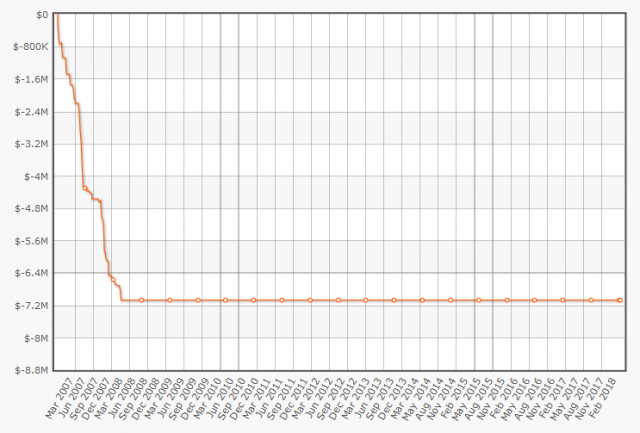Click the first data marker near $-4.4M

(x=85, y=188)
